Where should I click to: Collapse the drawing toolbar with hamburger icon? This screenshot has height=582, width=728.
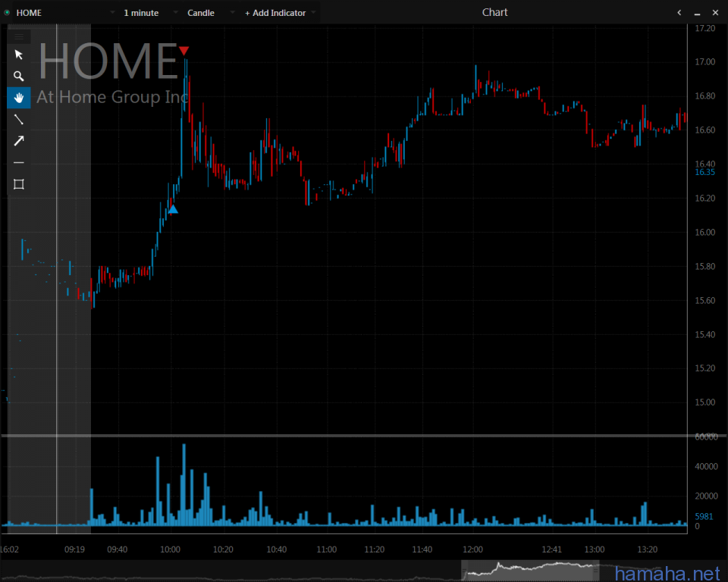[18, 36]
